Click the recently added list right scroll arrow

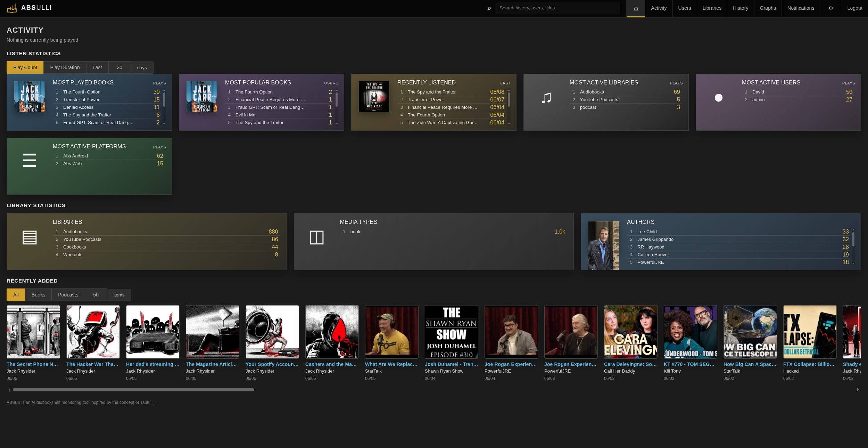pos(858,390)
